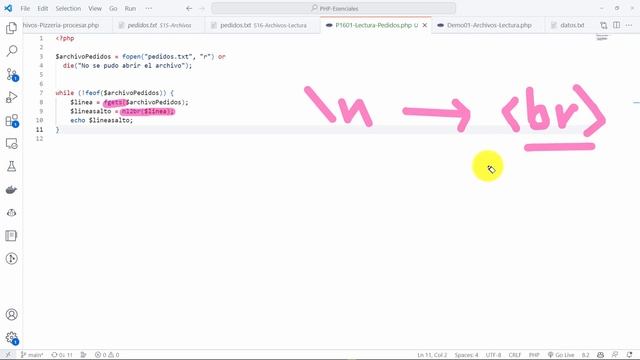Open the Docker whale view

pyautogui.click(x=11, y=190)
